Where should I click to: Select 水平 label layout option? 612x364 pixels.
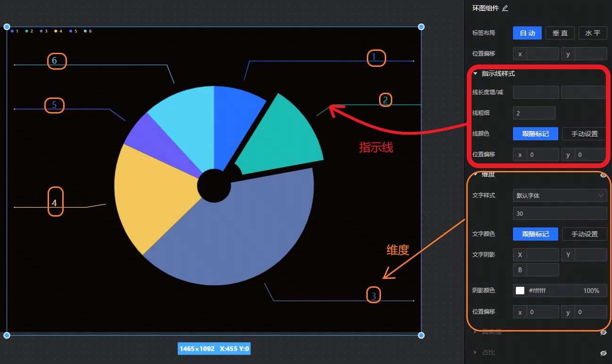click(592, 33)
